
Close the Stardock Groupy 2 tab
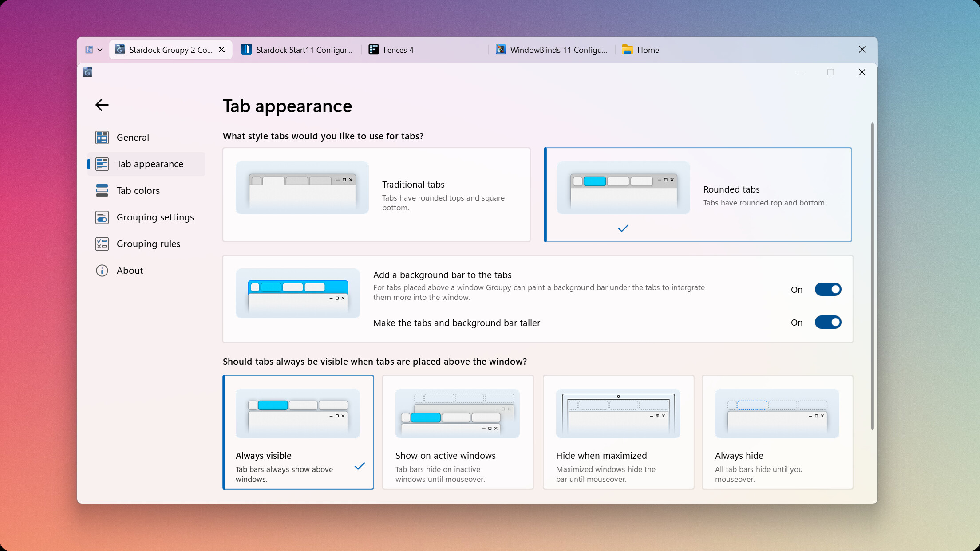[221, 49]
